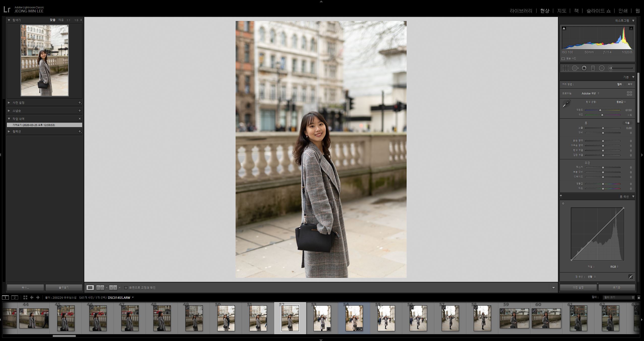Switch to the 라이브러리 module
This screenshot has width=644, height=341.
[521, 11]
